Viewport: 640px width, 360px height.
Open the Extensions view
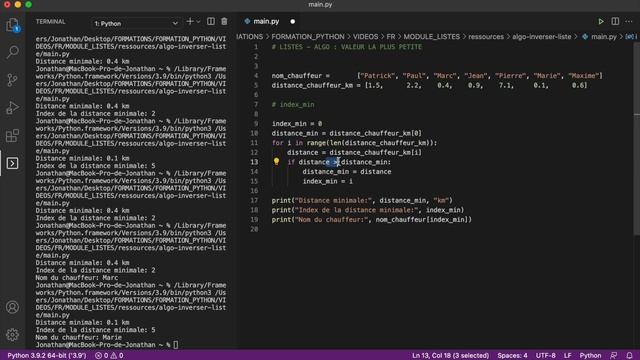pyautogui.click(x=12, y=136)
